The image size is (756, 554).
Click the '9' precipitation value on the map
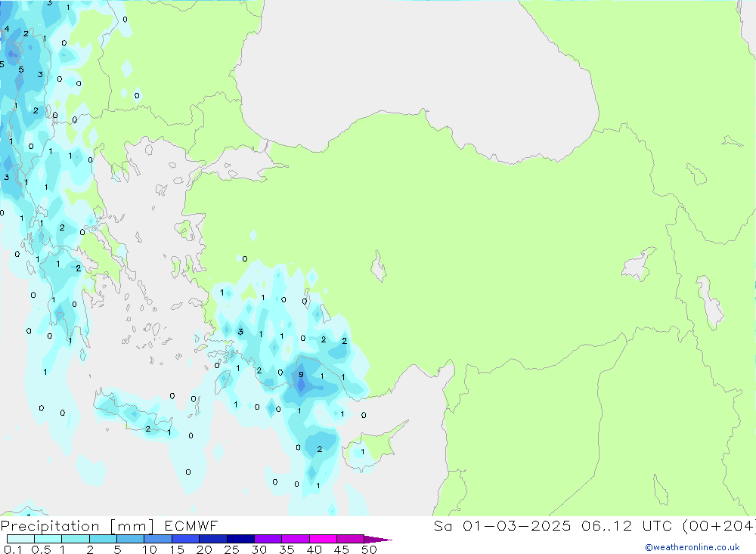click(x=302, y=375)
